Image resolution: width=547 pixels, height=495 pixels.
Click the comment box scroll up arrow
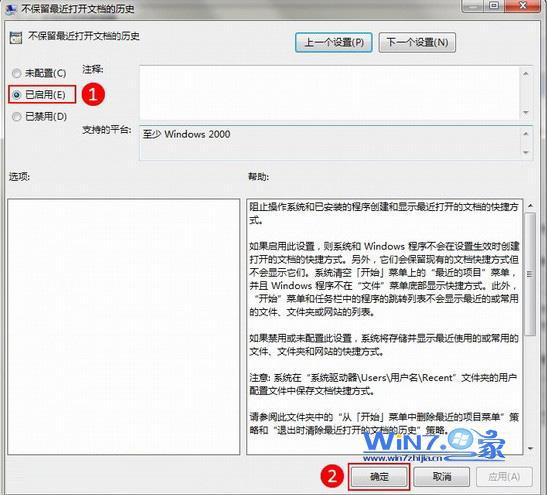(x=526, y=74)
